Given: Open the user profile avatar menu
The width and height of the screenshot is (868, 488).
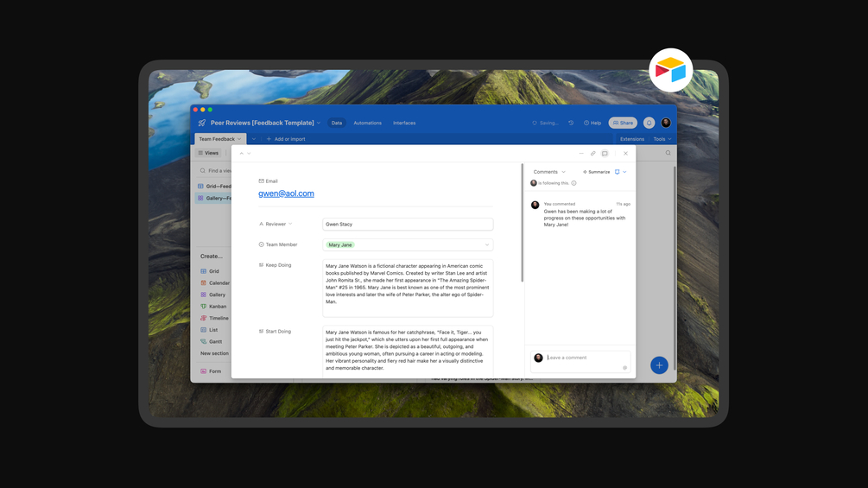Looking at the screenshot, I should click(666, 123).
